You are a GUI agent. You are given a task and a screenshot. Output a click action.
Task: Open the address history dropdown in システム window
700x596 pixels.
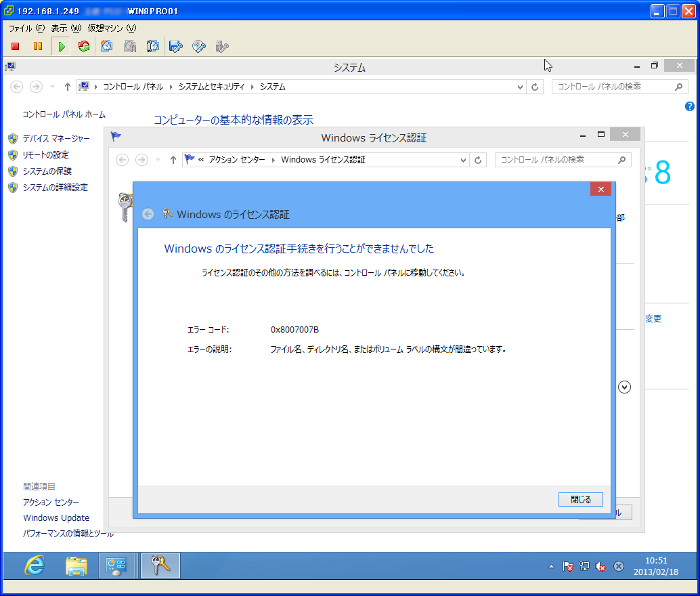click(520, 87)
